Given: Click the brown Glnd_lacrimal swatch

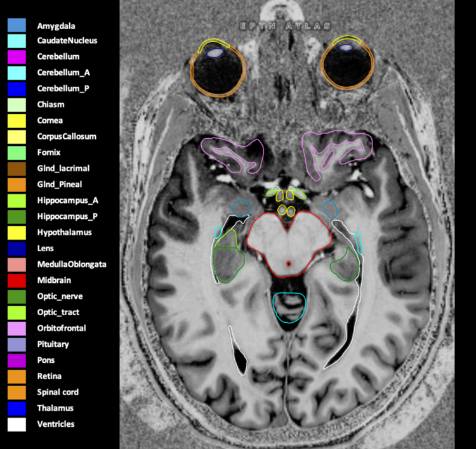Looking at the screenshot, I should click(17, 169).
